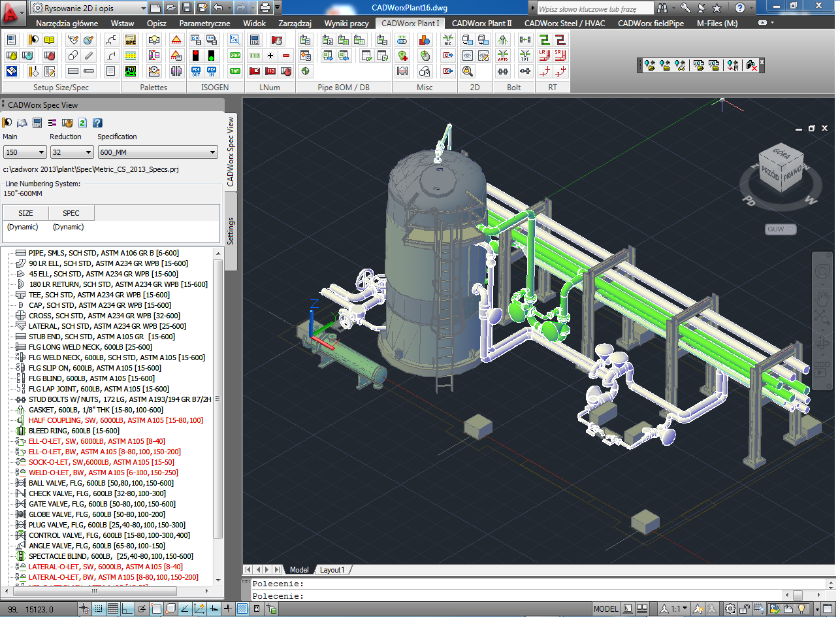This screenshot has width=840, height=617.
Task: Click the Pan hand tool in navigation bar
Action: point(823,299)
